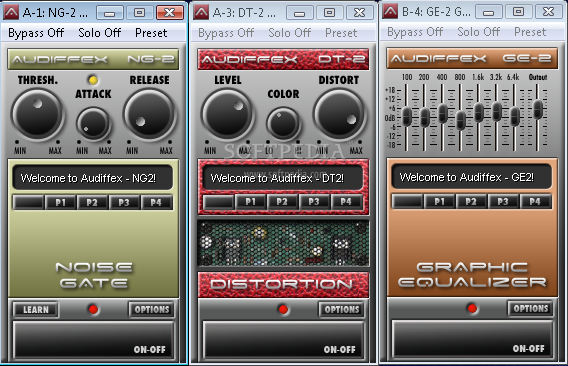Click the red power LED on DT-2
The height and width of the screenshot is (366, 568).
(283, 309)
